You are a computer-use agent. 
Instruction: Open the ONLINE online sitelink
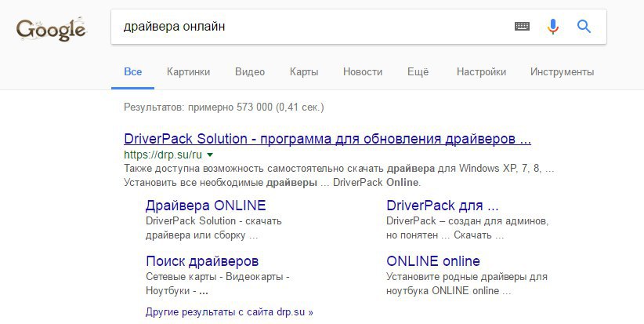(433, 261)
